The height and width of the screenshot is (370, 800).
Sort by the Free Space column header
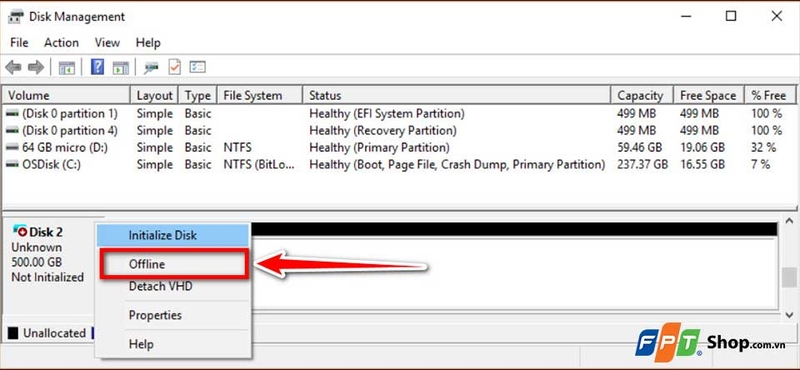click(709, 95)
